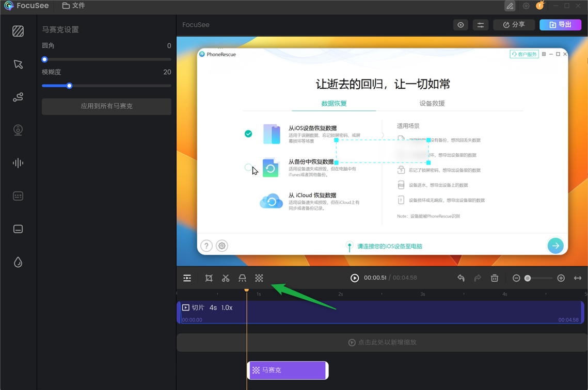Open the cursor settings sidebar icon
This screenshot has height=390, width=588.
point(18,64)
